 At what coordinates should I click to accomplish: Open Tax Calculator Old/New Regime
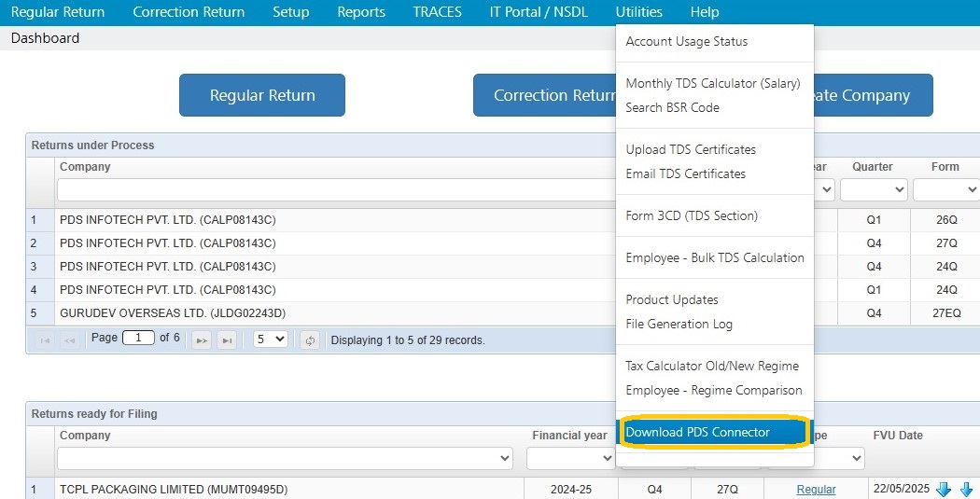click(x=712, y=366)
